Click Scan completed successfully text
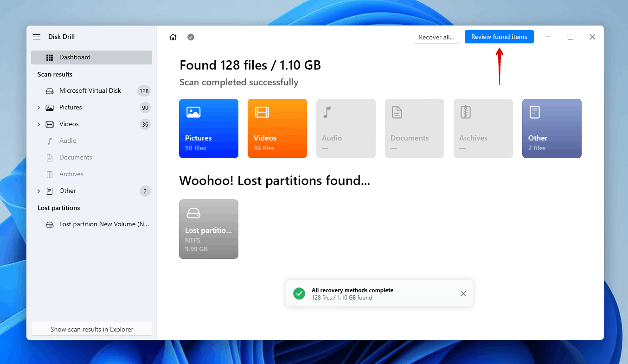Image resolution: width=628 pixels, height=364 pixels. click(239, 82)
